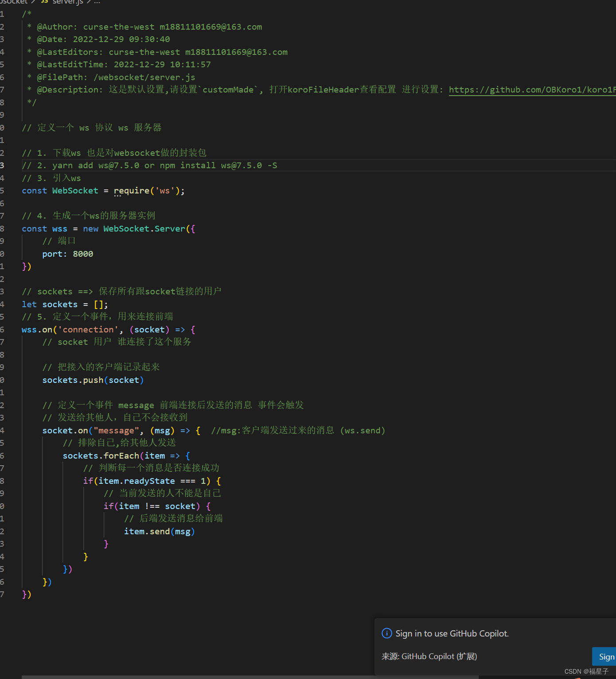Viewport: 616px width, 679px height.
Task: Expand the server.js breadcrumb dropdown
Action: tap(67, 2)
